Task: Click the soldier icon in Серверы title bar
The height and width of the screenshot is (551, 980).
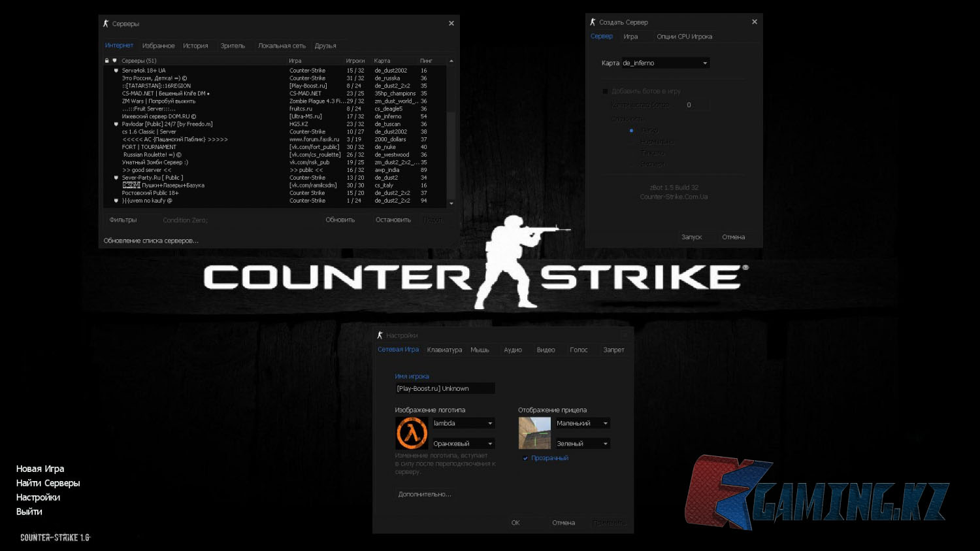Action: click(x=106, y=24)
